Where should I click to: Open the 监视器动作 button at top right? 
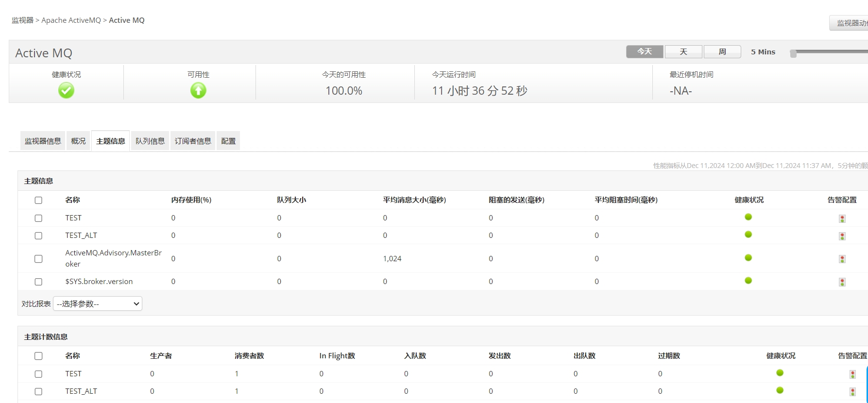(x=849, y=23)
